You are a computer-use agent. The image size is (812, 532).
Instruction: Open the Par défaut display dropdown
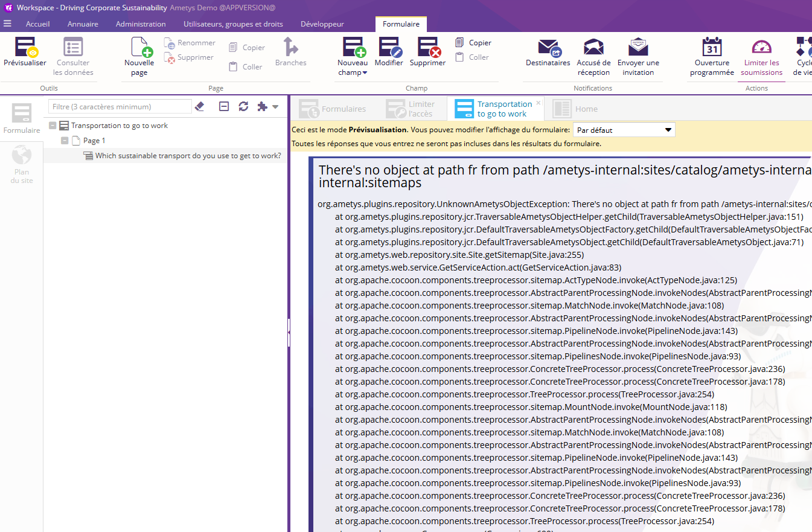pos(624,130)
